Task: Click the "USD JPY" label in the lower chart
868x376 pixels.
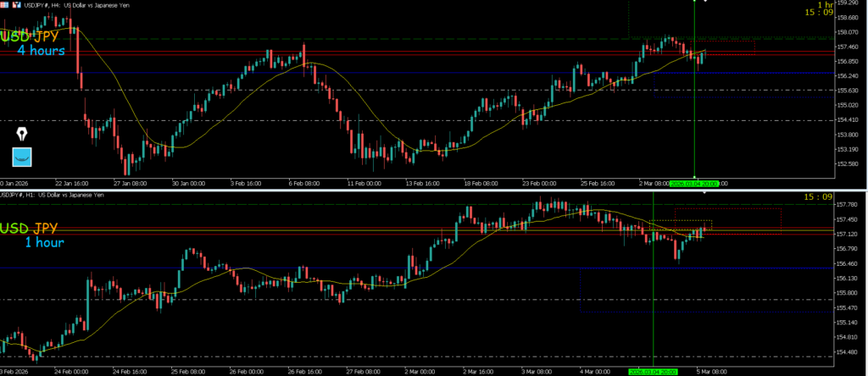Action: (30, 229)
